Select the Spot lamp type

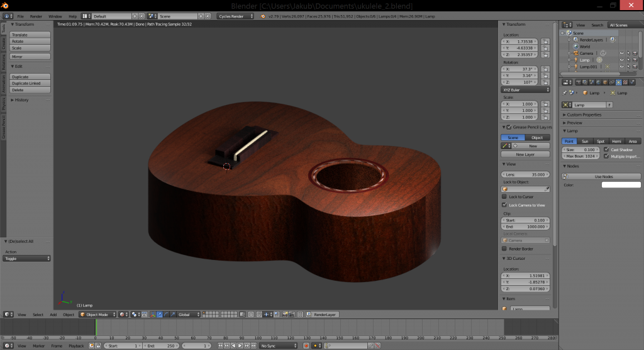tap(601, 141)
